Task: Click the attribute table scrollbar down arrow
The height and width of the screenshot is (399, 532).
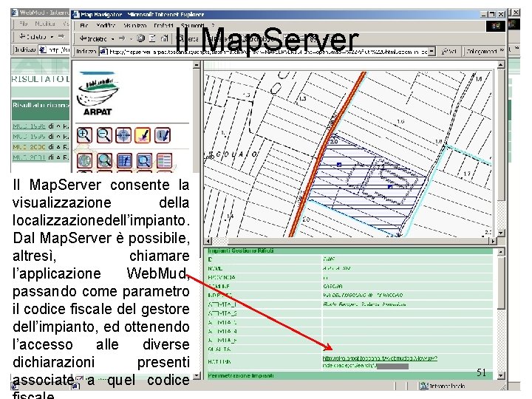Action: 501,375
